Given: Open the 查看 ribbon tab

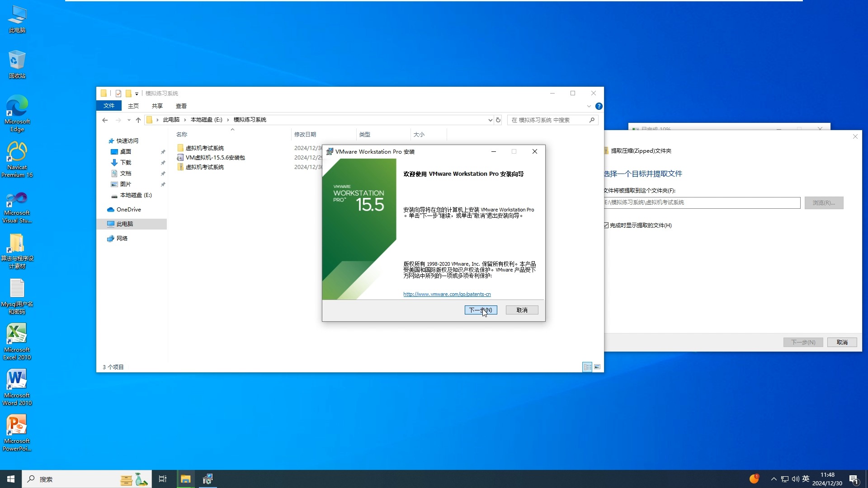Looking at the screenshot, I should (x=181, y=106).
